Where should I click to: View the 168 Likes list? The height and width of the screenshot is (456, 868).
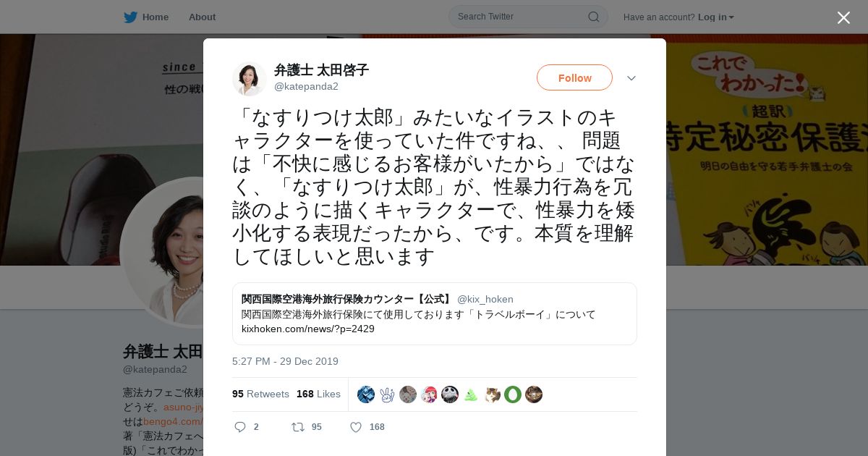[318, 394]
